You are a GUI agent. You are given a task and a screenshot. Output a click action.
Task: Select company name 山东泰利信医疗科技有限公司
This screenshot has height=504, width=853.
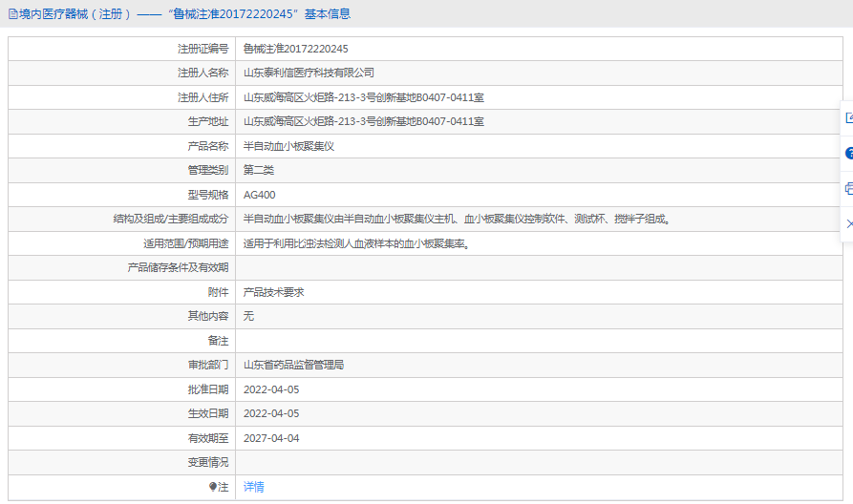pyautogui.click(x=309, y=73)
